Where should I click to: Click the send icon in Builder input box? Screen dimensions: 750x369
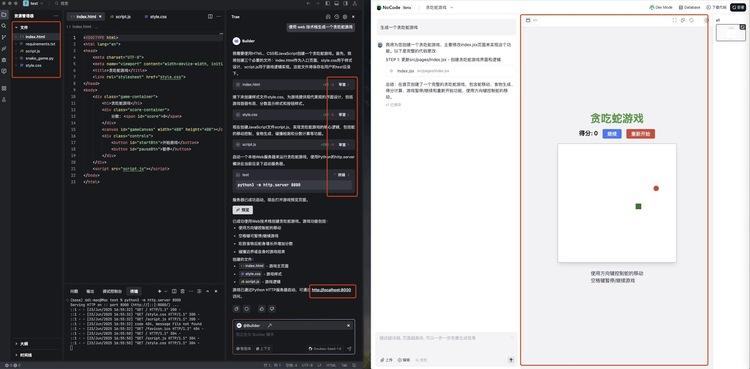349,348
